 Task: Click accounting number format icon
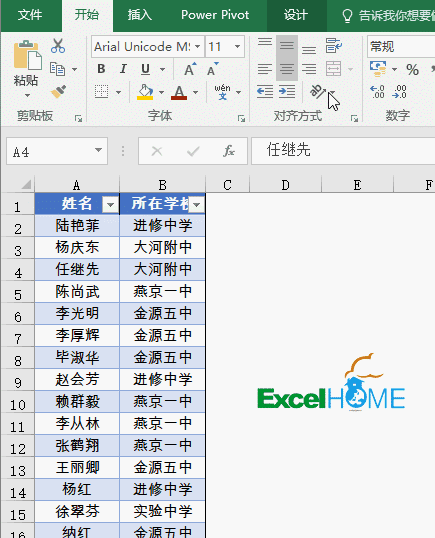[378, 69]
